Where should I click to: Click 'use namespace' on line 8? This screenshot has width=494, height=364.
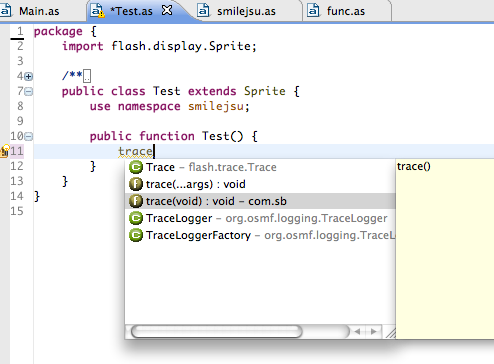point(135,107)
